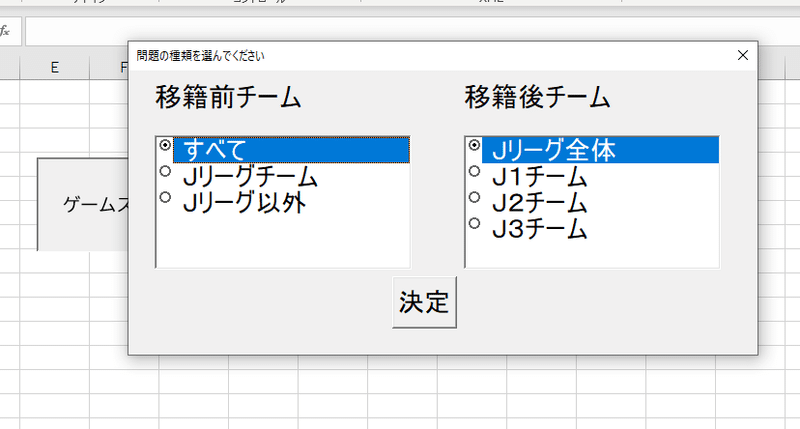This screenshot has width=800, height=429.
Task: Select the J3チーム radio option
Action: coord(592,229)
